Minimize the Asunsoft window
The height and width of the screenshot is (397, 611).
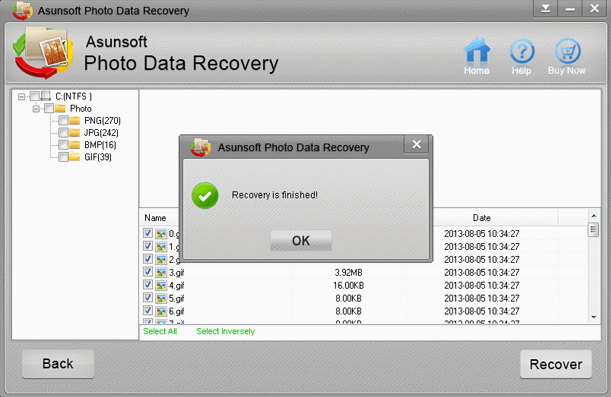(570, 9)
